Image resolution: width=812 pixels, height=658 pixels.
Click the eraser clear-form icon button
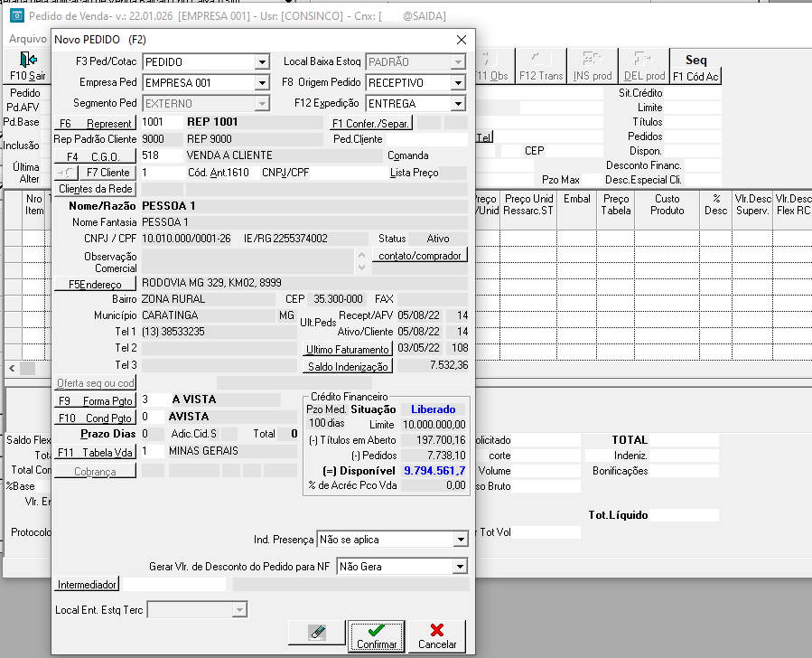point(317,632)
